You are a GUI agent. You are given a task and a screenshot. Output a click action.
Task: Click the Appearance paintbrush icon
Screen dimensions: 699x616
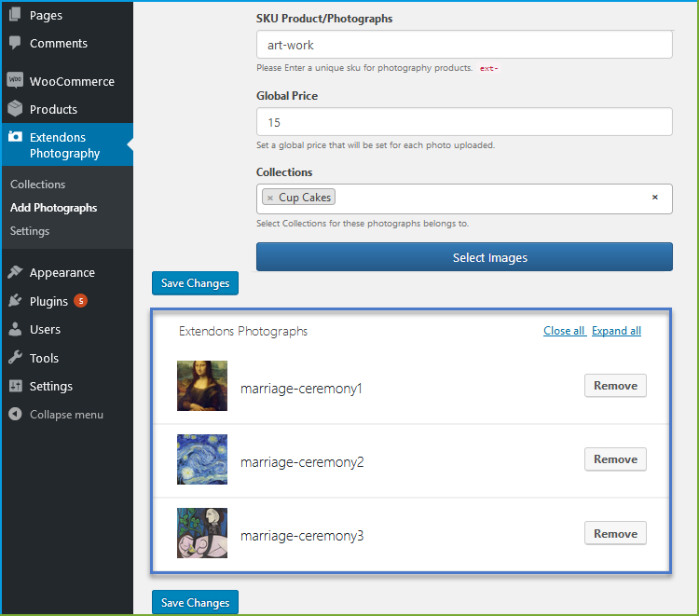(x=15, y=272)
